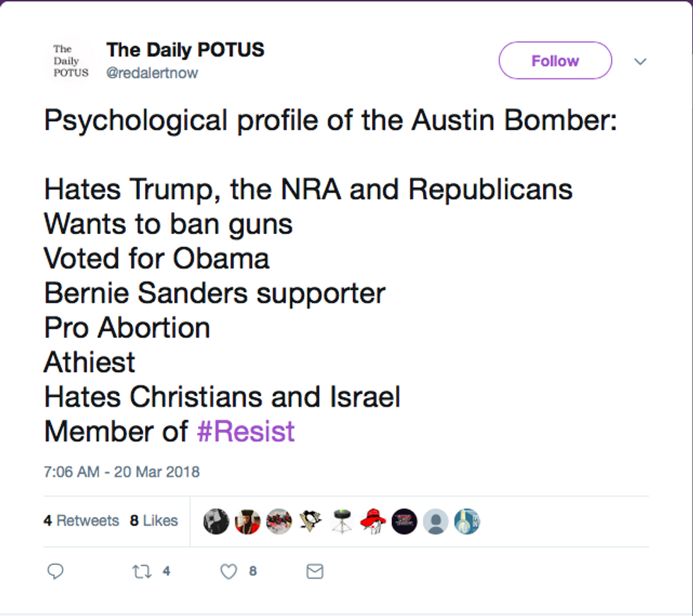Click the default gray silhouette avatar
This screenshot has height=616, width=693.
[x=436, y=521]
